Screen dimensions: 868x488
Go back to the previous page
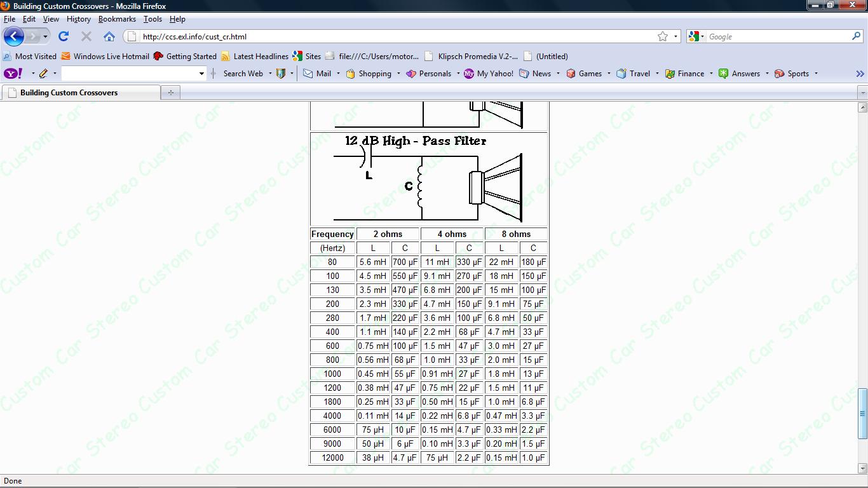[14, 36]
